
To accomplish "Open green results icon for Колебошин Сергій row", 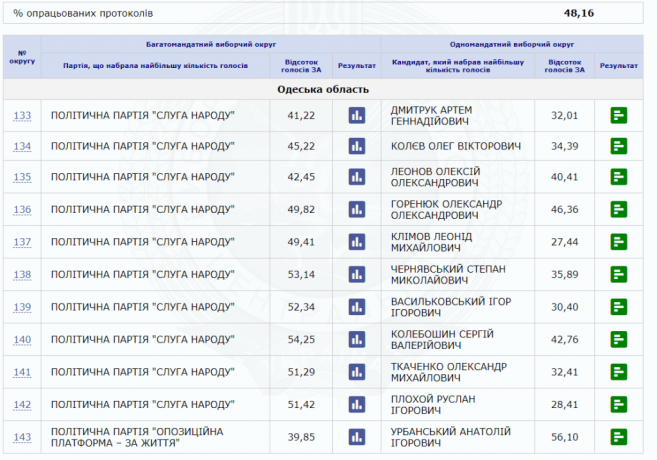I will pyautogui.click(x=618, y=339).
